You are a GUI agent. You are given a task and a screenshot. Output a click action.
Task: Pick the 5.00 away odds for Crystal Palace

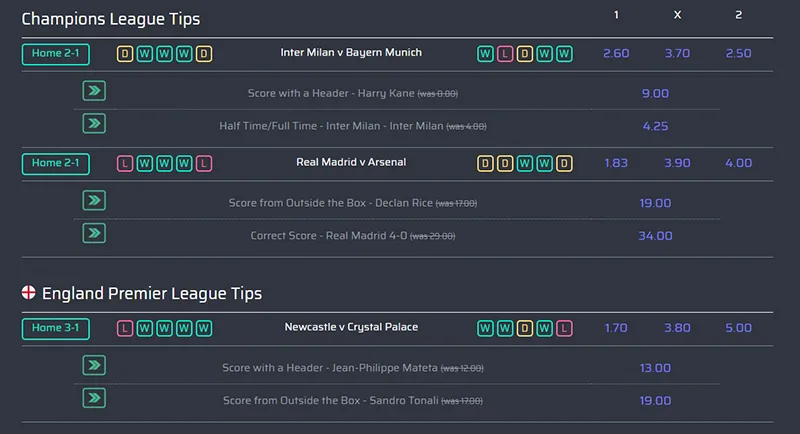pyautogui.click(x=738, y=328)
